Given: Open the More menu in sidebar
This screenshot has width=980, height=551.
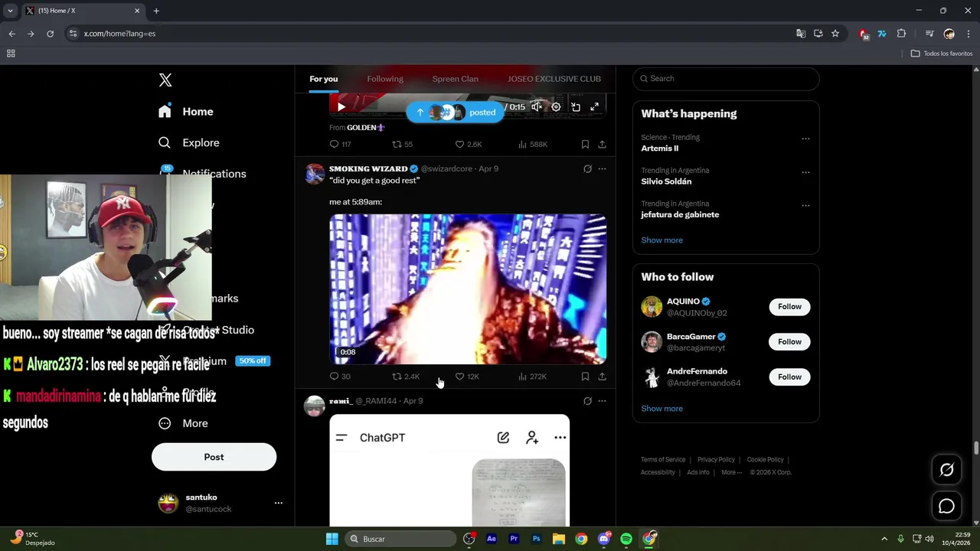Looking at the screenshot, I should (x=183, y=423).
